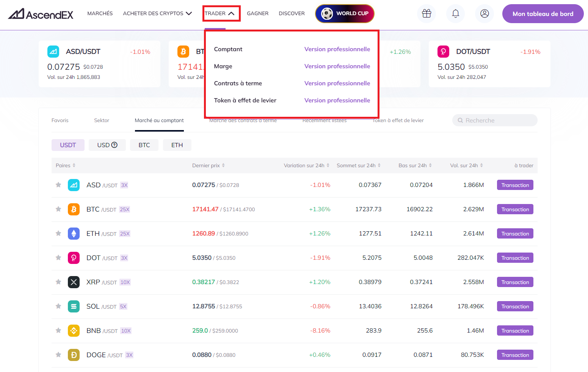Open the World Cup promotion
The image size is (588, 372).
click(x=345, y=14)
